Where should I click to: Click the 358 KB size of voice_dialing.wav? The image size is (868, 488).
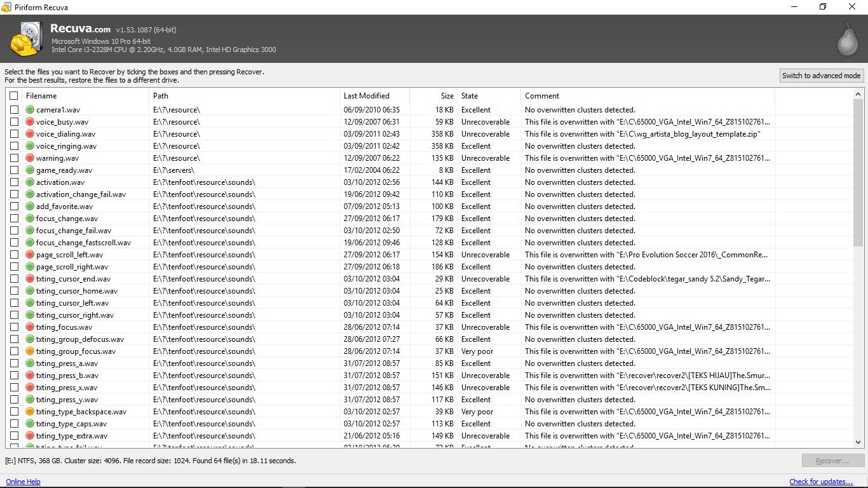coord(442,134)
